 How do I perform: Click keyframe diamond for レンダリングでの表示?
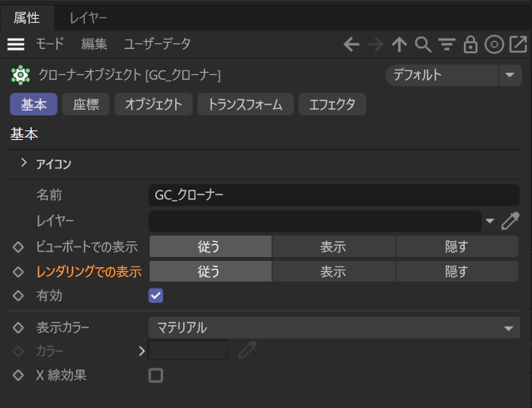[x=18, y=272]
